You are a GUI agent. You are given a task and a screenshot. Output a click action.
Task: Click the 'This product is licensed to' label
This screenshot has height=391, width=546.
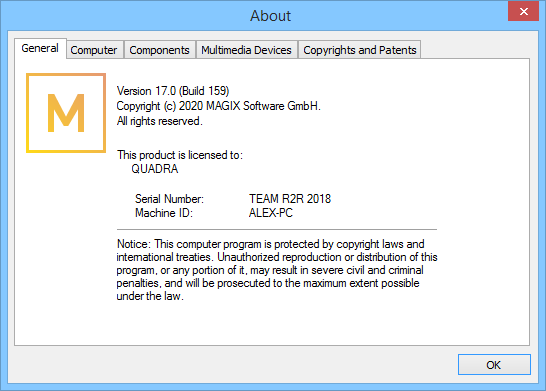click(x=180, y=155)
